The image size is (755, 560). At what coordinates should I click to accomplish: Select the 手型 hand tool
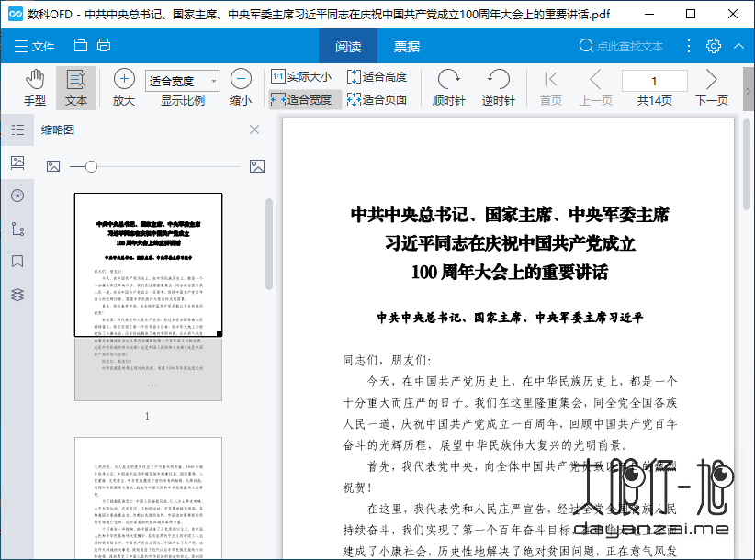[35, 87]
